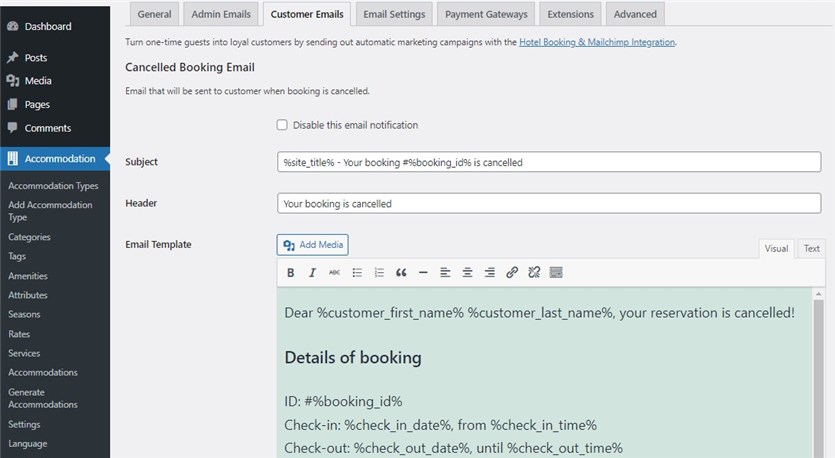835x458 pixels.
Task: Insert a horizontal line
Action: tap(423, 273)
